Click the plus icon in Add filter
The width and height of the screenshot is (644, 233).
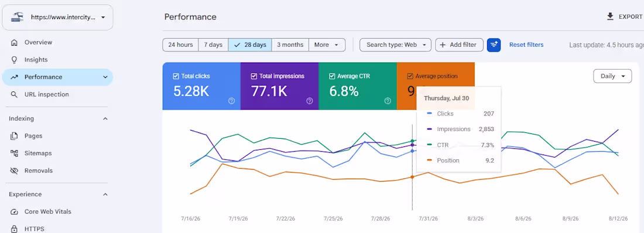443,45
